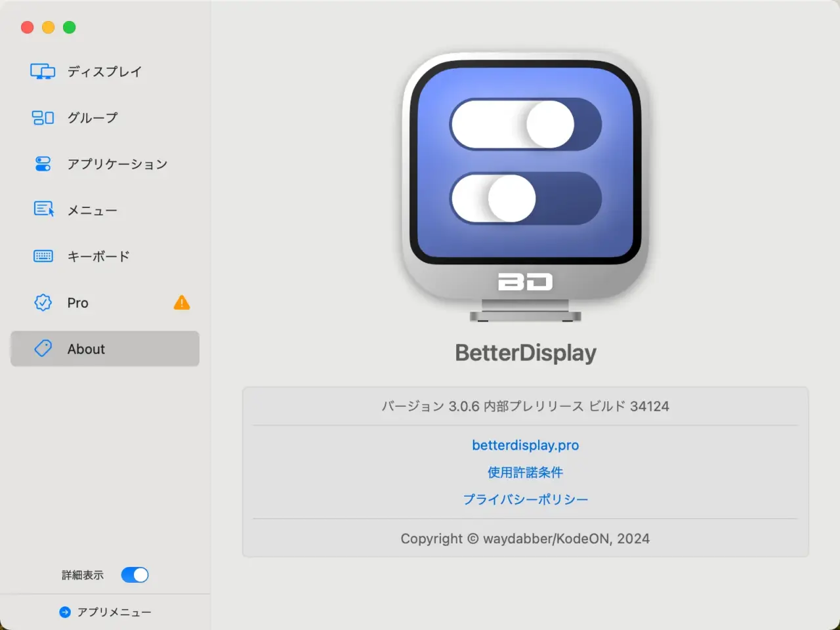Select the ディスプレイ sidebar tab

point(105,72)
